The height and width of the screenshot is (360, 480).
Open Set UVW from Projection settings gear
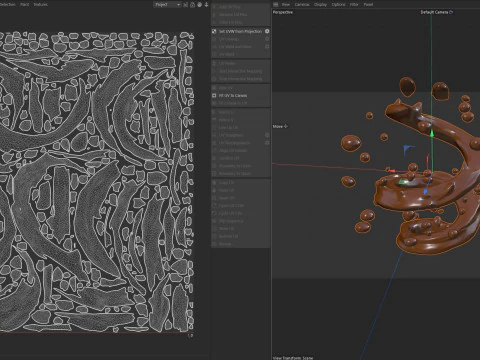pyautogui.click(x=267, y=31)
